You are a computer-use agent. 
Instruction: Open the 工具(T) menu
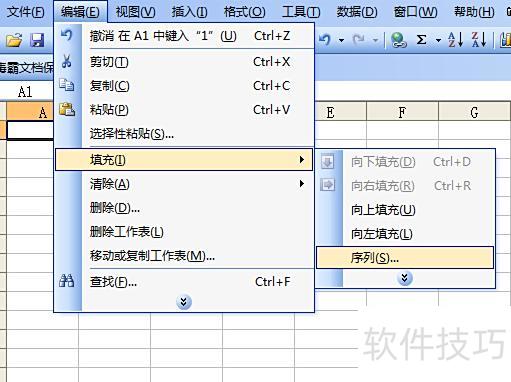point(301,12)
